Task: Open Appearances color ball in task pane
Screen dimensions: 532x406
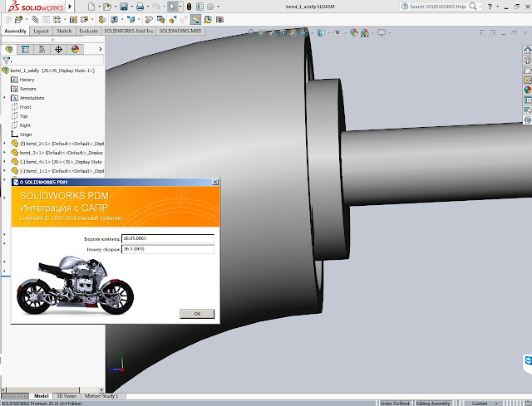Action: coord(527,90)
